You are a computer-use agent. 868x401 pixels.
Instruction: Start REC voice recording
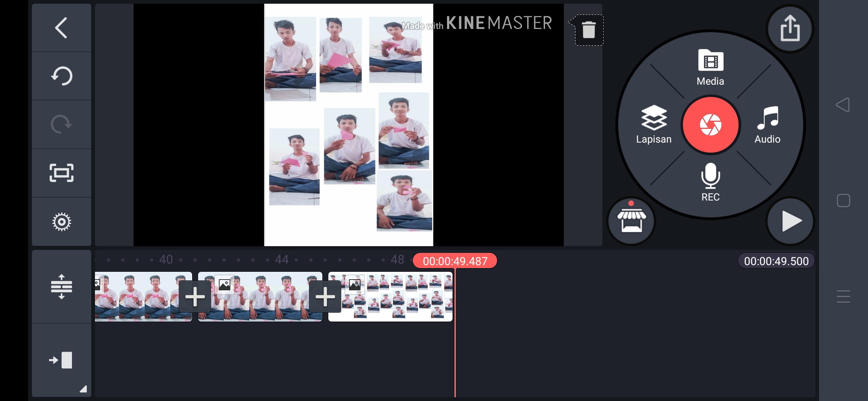coord(710,182)
